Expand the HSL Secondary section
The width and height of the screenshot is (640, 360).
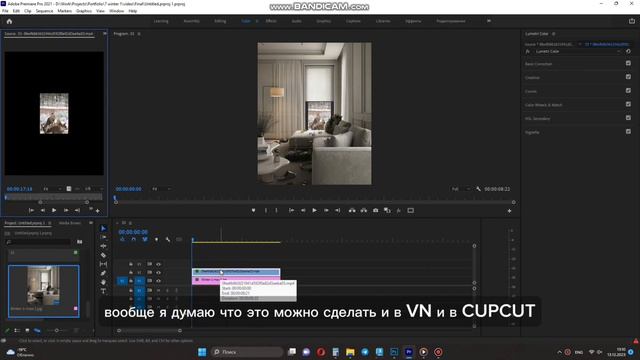tap(537, 119)
